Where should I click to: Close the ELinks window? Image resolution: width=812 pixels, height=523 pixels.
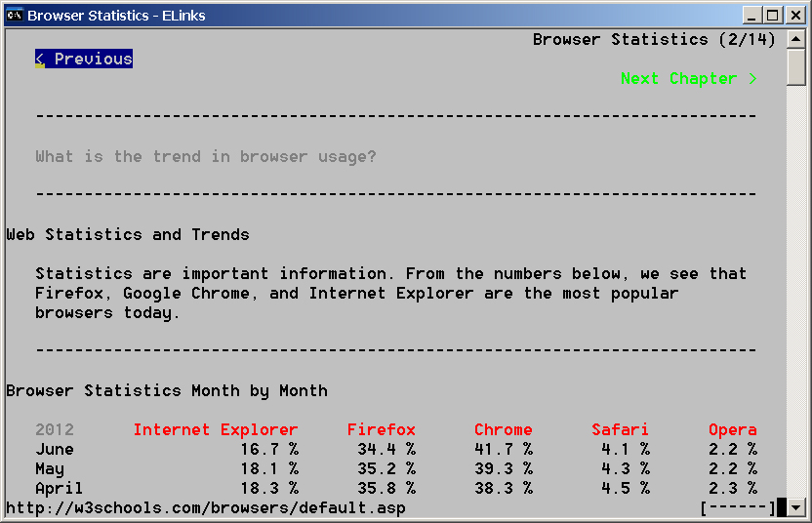point(793,15)
